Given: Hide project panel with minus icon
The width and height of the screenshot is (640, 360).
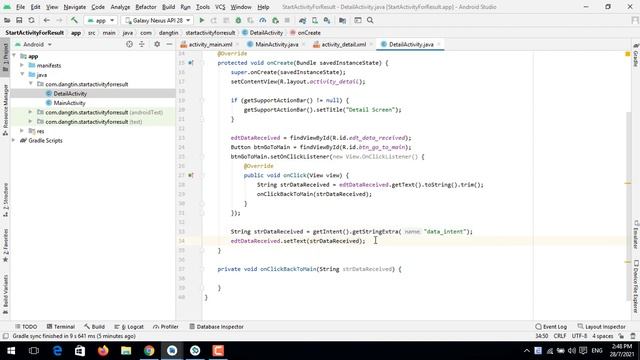Looking at the screenshot, I should click(x=169, y=44).
